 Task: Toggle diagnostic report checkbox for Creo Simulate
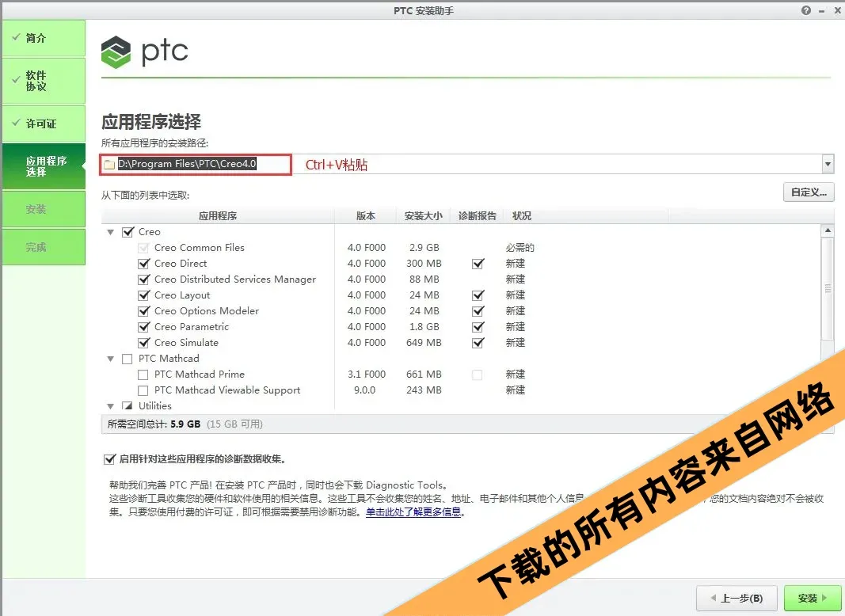tap(478, 343)
